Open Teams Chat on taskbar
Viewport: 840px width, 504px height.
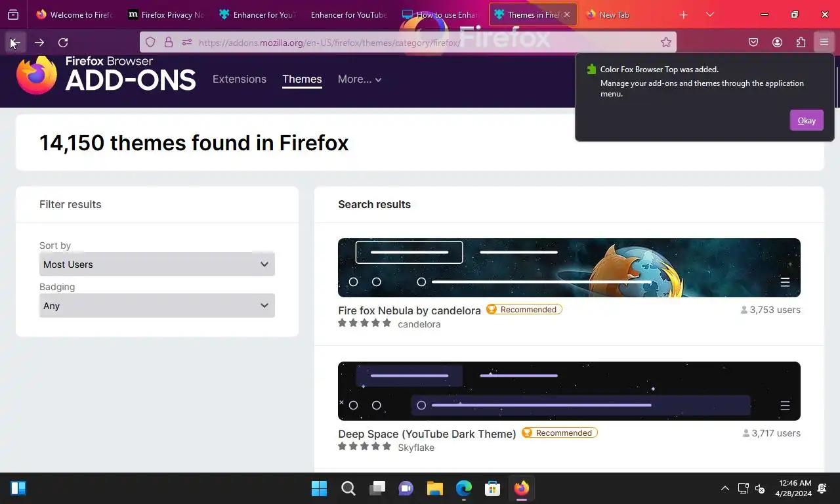pos(406,488)
